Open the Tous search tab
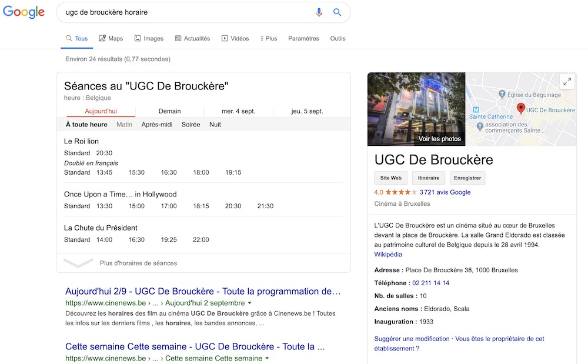 [x=77, y=38]
